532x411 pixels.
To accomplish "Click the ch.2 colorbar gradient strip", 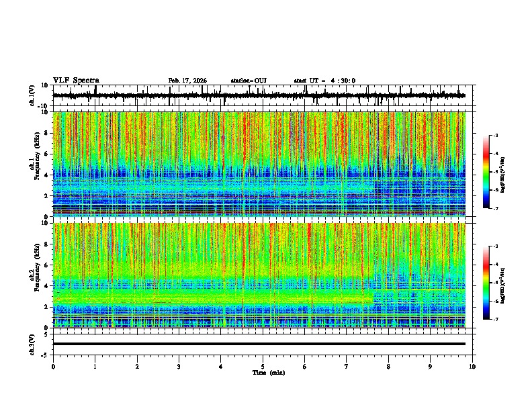I will pos(486,283).
